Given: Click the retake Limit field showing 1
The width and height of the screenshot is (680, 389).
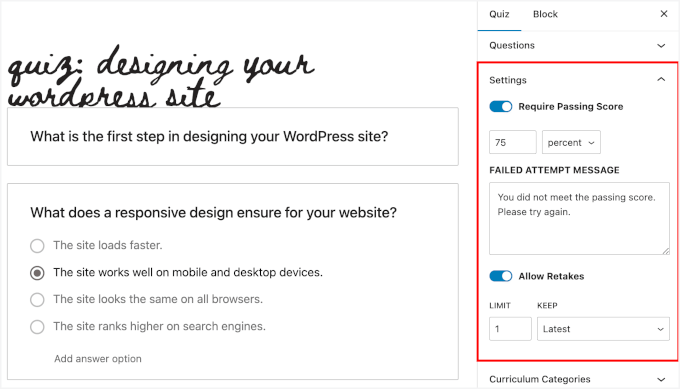Looking at the screenshot, I should tap(510, 329).
